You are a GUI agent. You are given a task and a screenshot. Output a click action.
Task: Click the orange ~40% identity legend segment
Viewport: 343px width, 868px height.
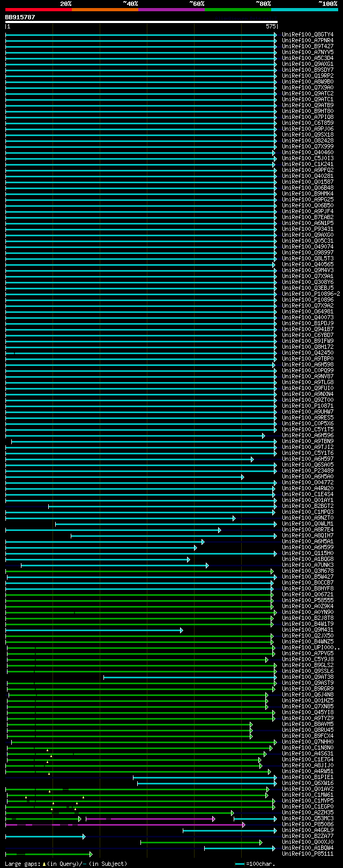point(105,9)
